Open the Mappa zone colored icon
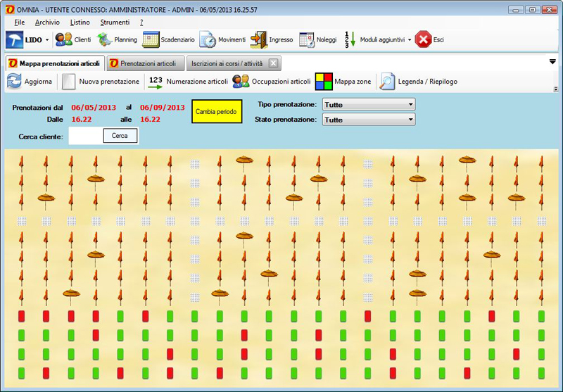The image size is (563, 392). 324,82
